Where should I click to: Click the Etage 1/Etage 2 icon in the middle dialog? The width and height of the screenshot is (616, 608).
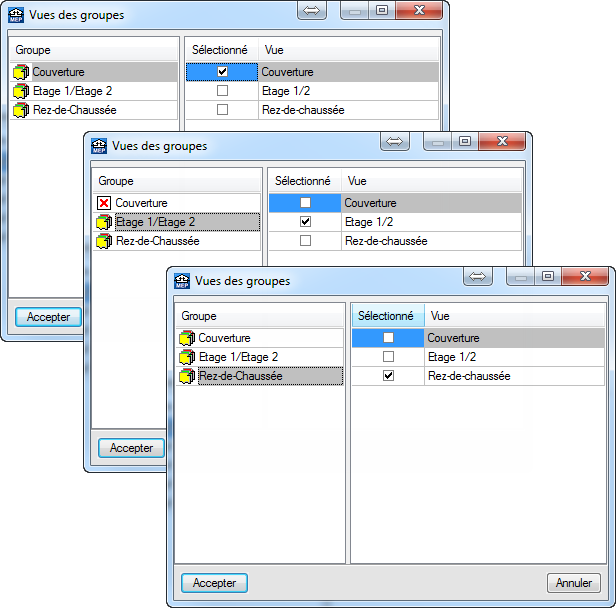(104, 222)
